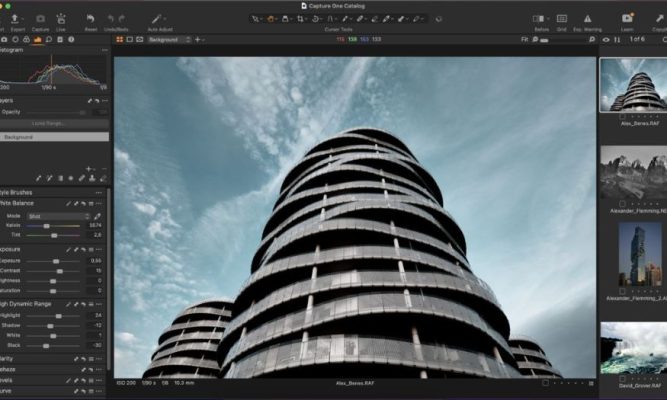Open the White Balance Mode dropdown

pos(58,216)
